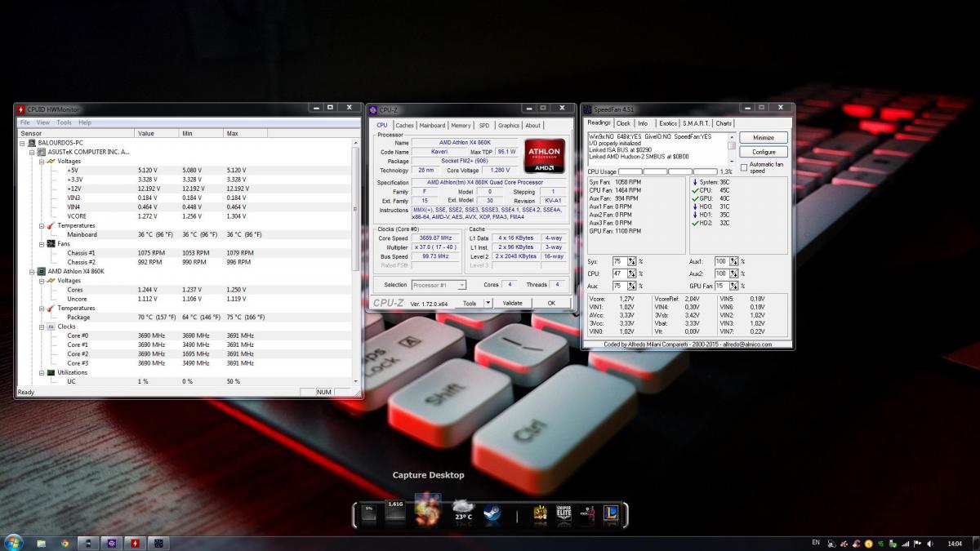Image resolution: width=980 pixels, height=551 pixels.
Task: Open the Tools menu in HWMonitor
Action: coord(64,122)
